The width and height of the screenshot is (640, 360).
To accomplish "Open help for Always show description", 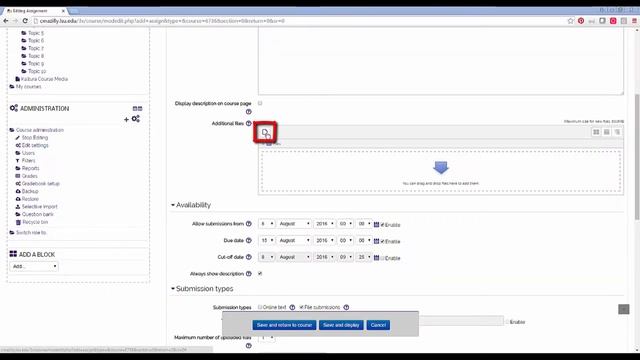I will click(x=249, y=274).
